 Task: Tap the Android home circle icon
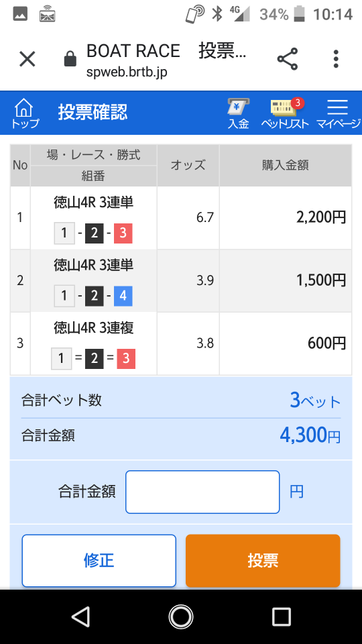click(181, 617)
